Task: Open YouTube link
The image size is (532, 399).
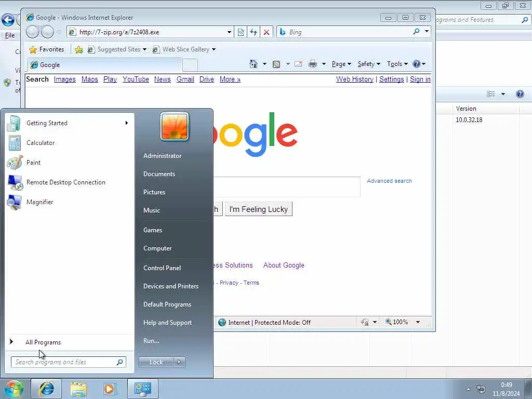Action: coord(136,79)
